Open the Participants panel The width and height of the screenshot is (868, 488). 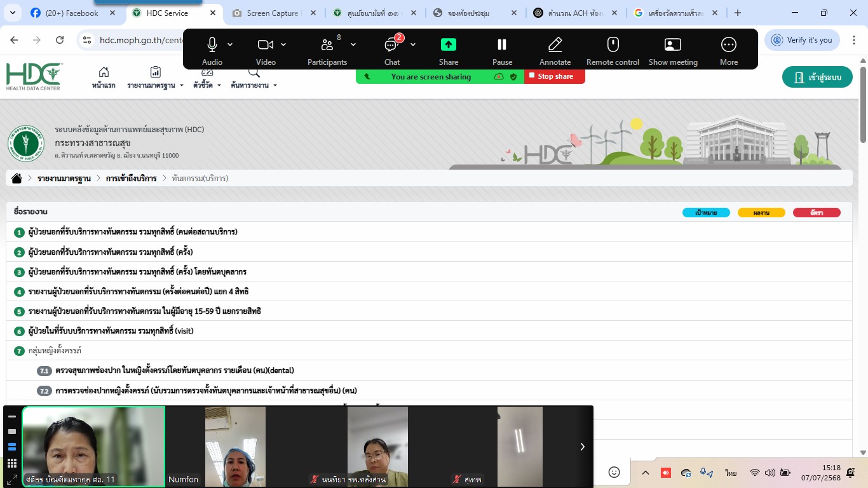327,44
